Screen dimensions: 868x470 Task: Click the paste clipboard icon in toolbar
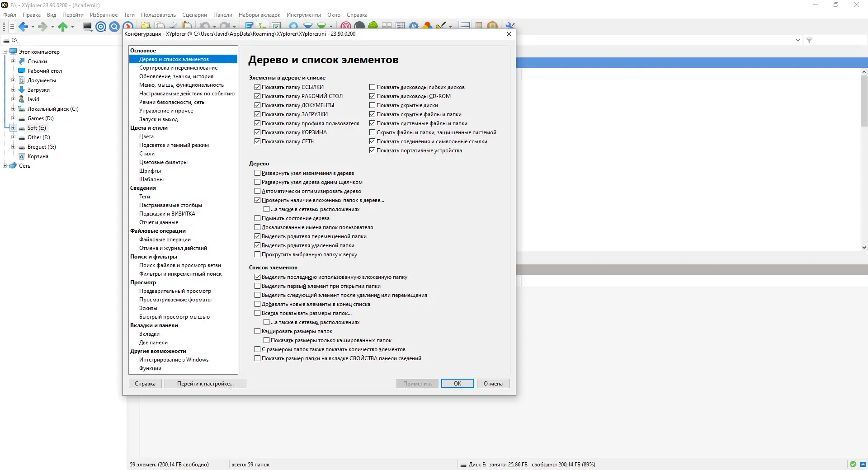pos(186,26)
